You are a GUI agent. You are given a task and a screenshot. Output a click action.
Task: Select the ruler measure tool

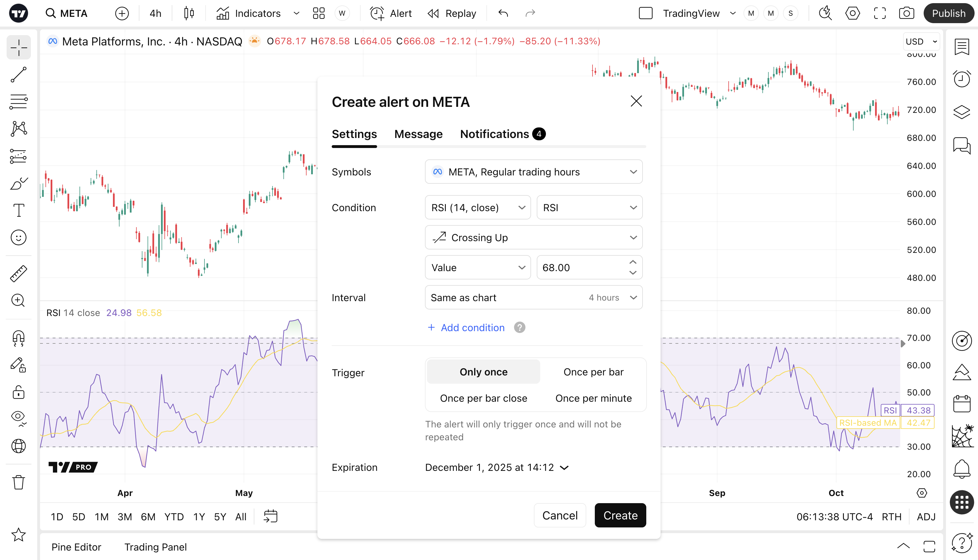click(19, 273)
